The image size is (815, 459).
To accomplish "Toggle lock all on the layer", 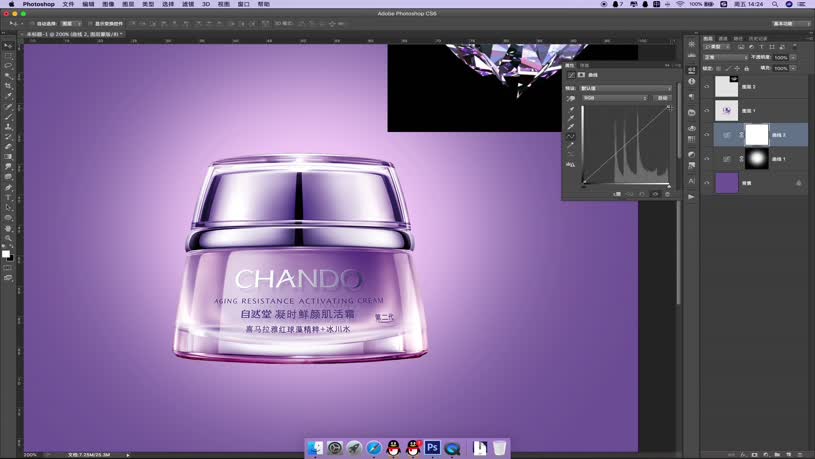I will 747,69.
